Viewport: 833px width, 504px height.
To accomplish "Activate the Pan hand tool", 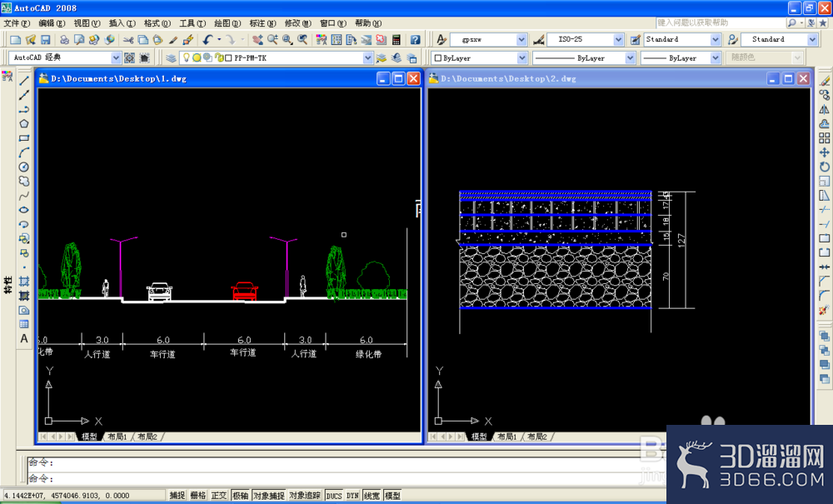I will (x=257, y=40).
